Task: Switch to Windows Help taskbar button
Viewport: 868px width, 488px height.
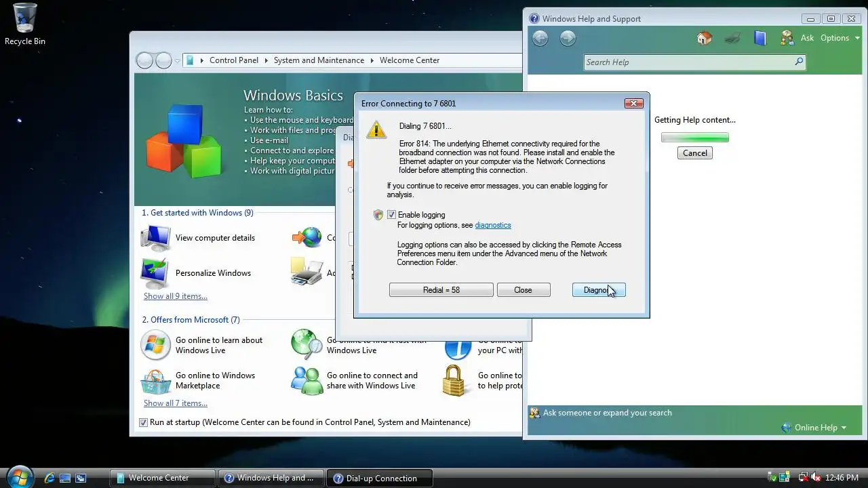Action: pos(272,478)
